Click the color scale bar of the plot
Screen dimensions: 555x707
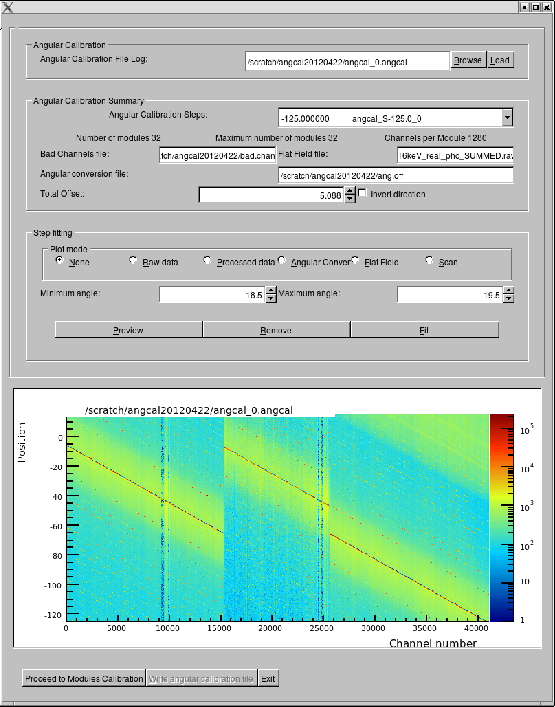(501, 518)
